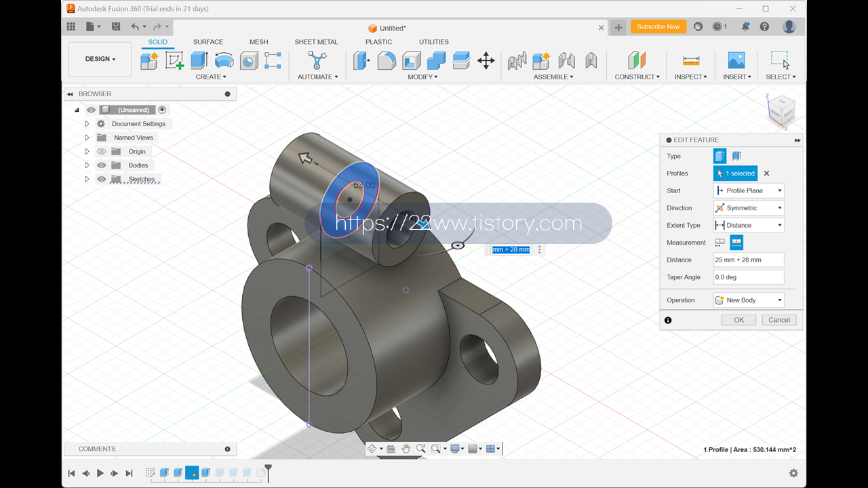Screen dimensions: 868x488
Task: Select the Press Pull tool
Action: pos(361,60)
